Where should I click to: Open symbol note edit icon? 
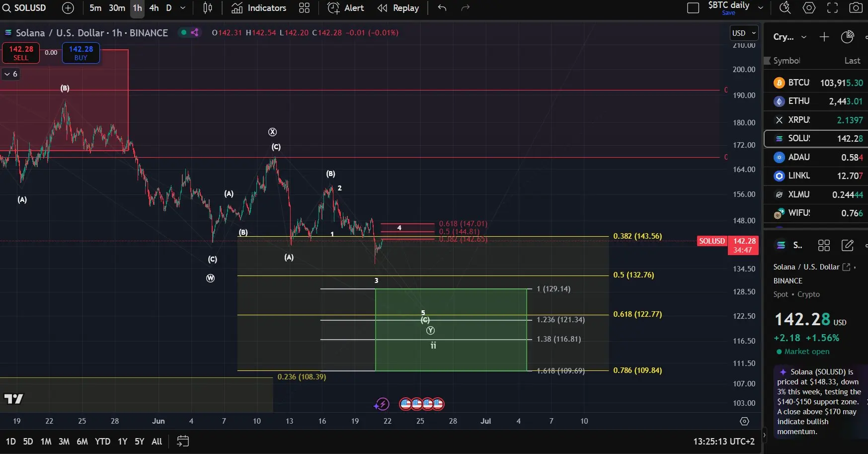(x=848, y=245)
